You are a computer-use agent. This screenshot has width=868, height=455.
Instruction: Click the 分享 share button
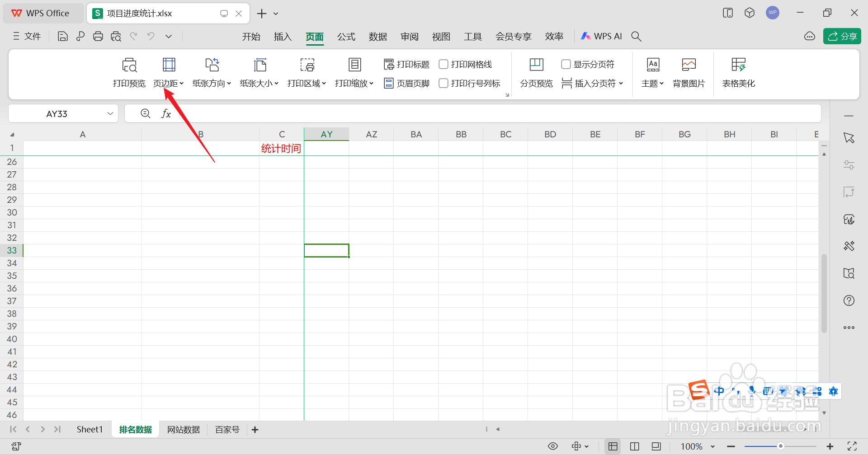click(842, 37)
